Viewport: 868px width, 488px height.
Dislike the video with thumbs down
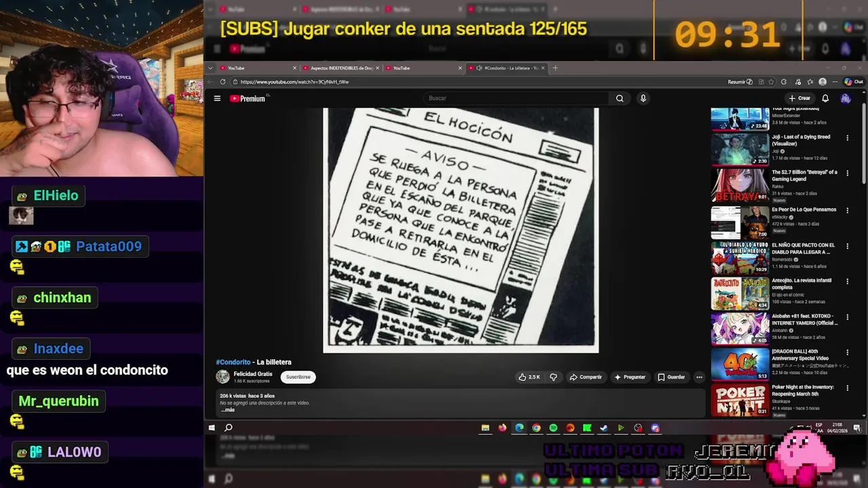click(x=553, y=377)
